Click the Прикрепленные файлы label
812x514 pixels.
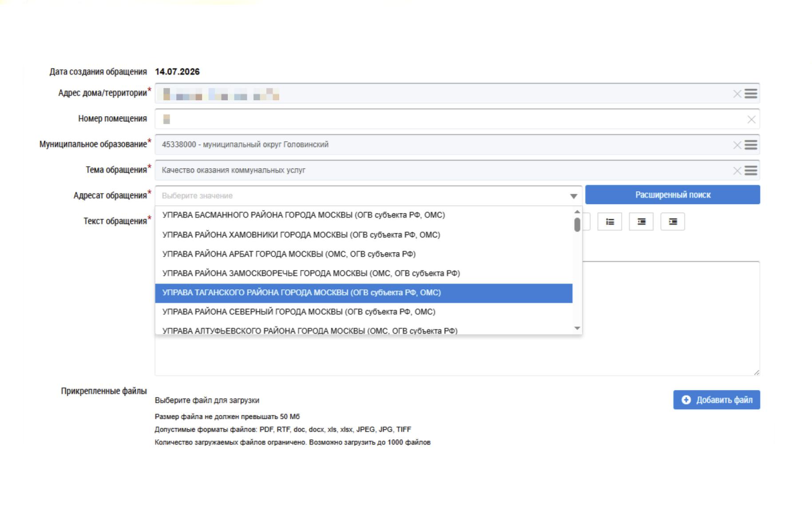point(104,391)
